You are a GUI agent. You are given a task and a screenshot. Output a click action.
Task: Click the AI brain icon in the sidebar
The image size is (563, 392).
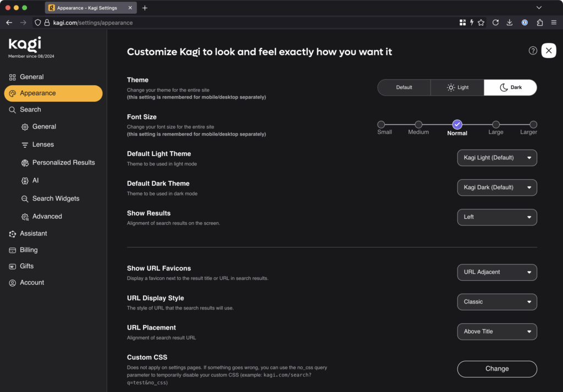pyautogui.click(x=25, y=181)
